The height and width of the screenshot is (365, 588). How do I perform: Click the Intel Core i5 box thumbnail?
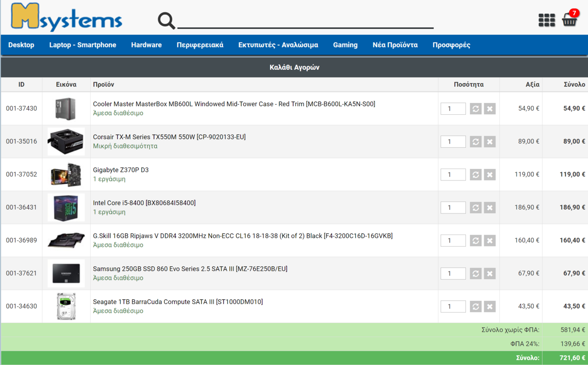point(66,208)
